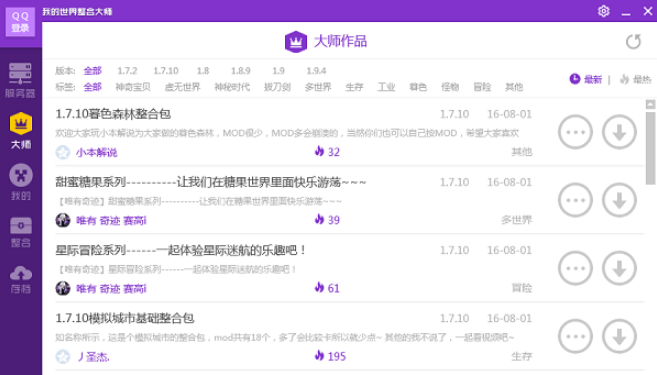Open the 存档 cloud sidebar section
The width and height of the screenshot is (657, 375).
coord(21,279)
